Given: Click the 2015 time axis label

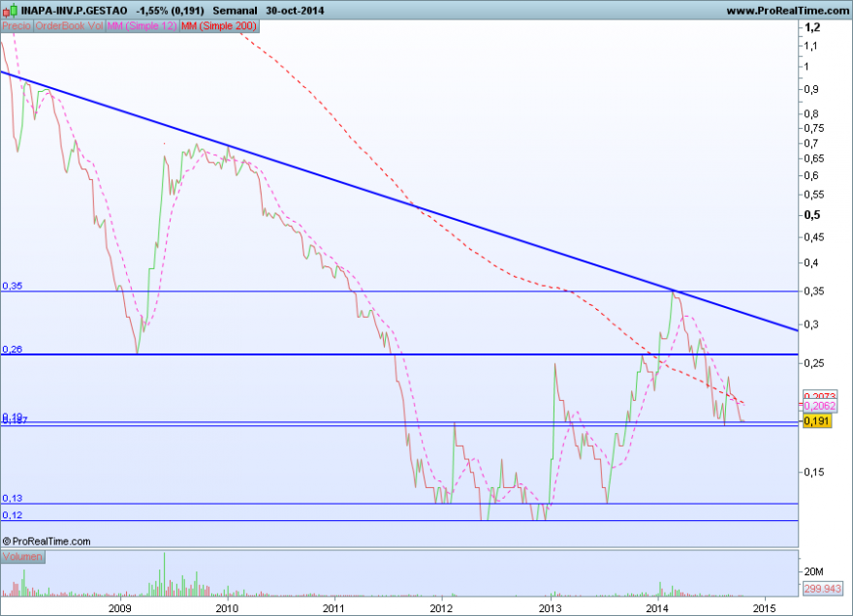Looking at the screenshot, I should tap(766, 608).
